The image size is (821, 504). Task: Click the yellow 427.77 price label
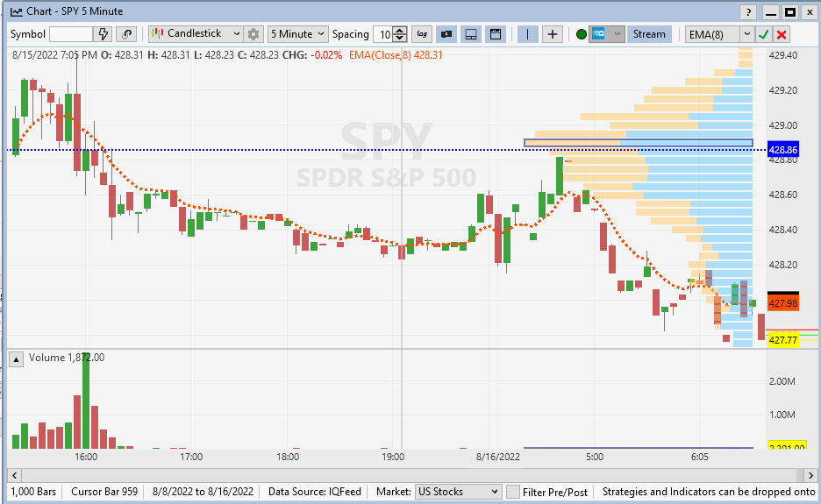(x=782, y=340)
